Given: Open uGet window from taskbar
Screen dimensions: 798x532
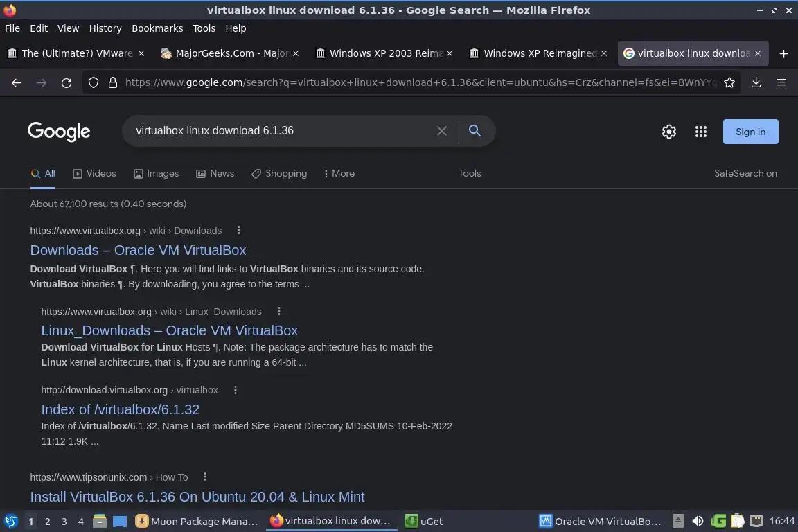Looking at the screenshot, I should coord(424,522).
